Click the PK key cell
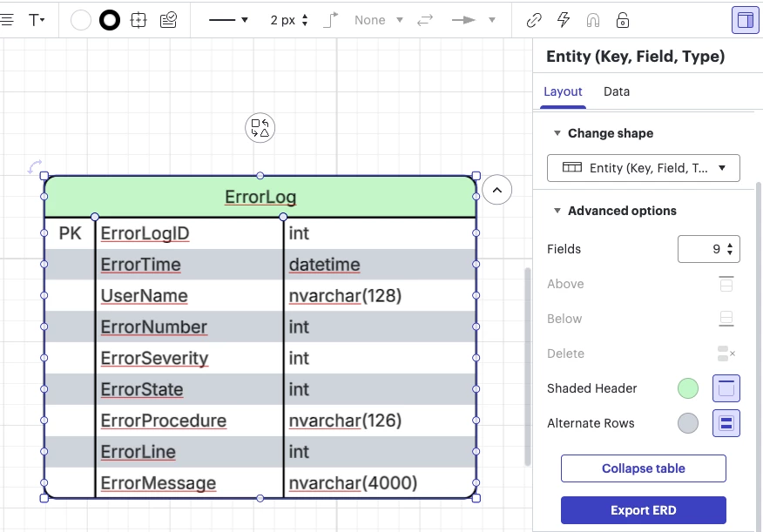This screenshot has width=763, height=532. [x=70, y=233]
